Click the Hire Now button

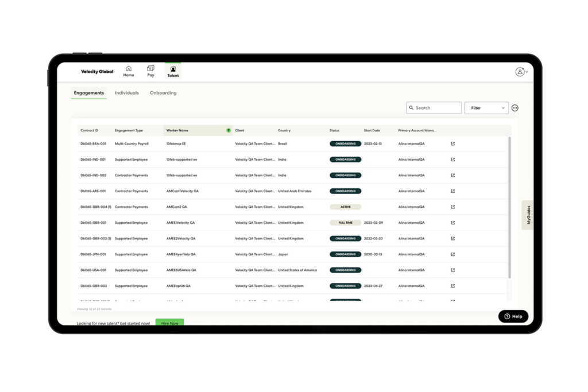169,323
